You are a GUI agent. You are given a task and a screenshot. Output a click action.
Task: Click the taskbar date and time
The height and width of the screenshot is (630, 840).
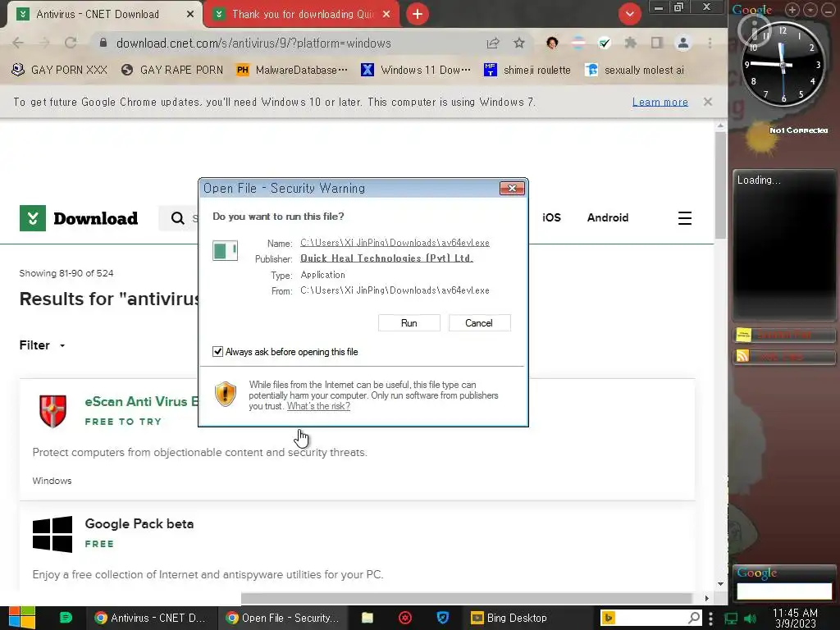(795, 619)
